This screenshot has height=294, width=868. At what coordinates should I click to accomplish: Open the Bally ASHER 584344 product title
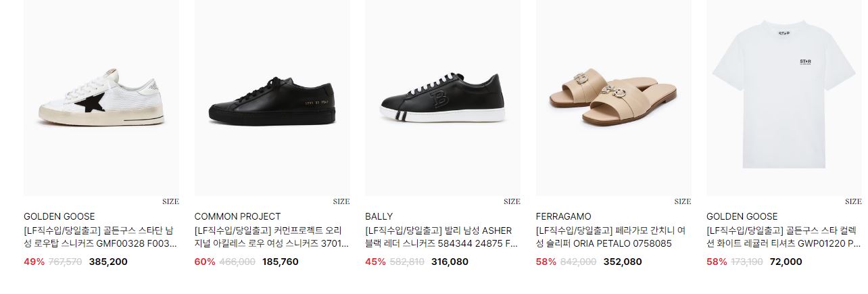[x=441, y=237]
